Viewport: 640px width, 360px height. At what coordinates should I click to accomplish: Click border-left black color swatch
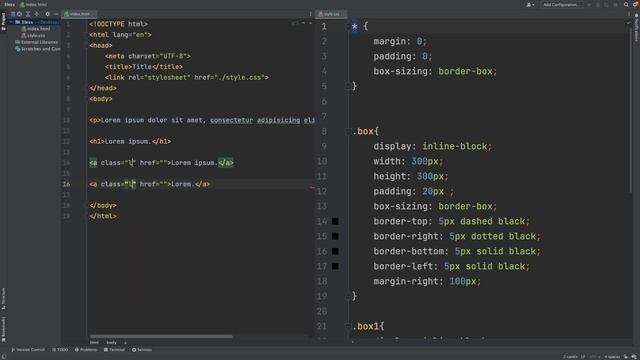(335, 267)
